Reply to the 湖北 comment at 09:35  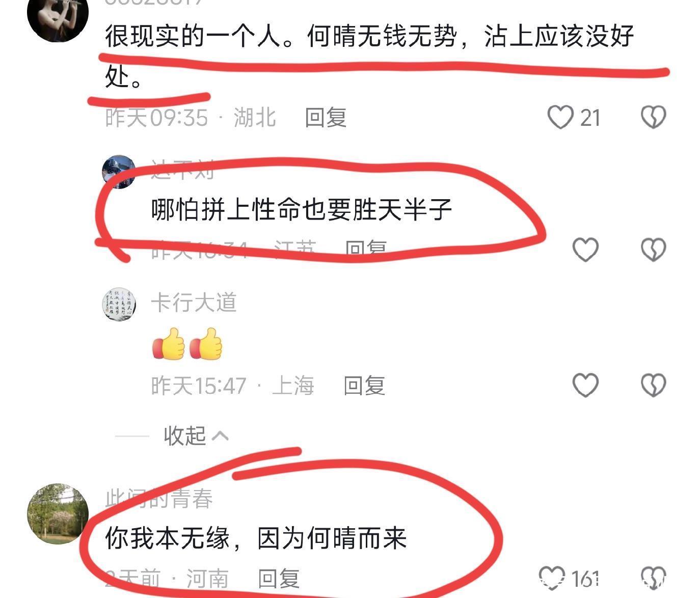coord(326,118)
